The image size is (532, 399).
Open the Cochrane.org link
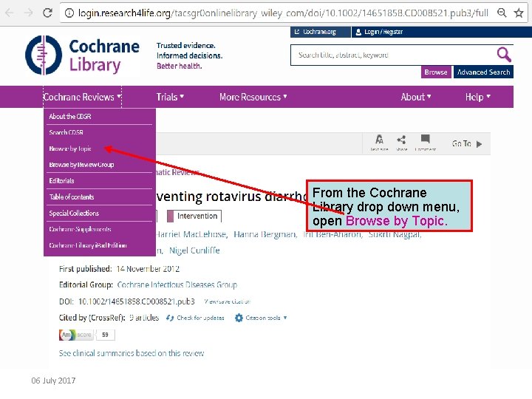click(x=320, y=32)
